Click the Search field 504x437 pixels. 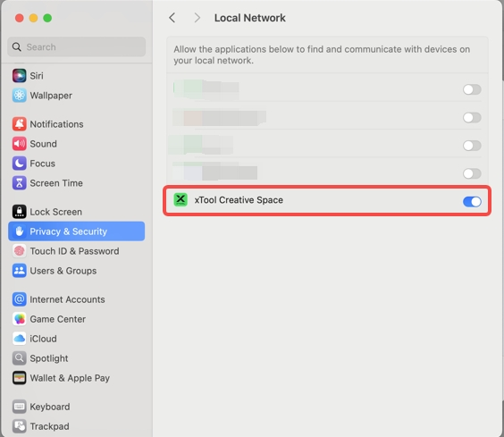(77, 47)
